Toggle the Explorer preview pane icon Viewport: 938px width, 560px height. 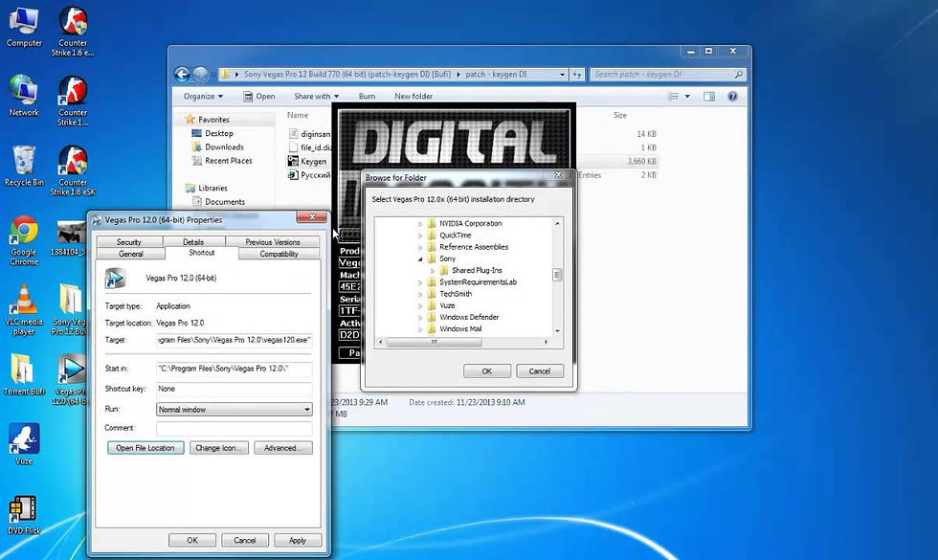coord(709,97)
